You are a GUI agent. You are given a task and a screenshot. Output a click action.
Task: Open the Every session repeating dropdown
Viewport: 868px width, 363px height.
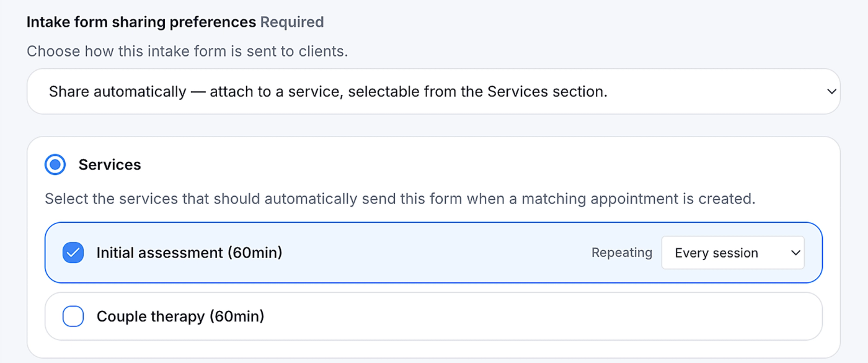733,253
